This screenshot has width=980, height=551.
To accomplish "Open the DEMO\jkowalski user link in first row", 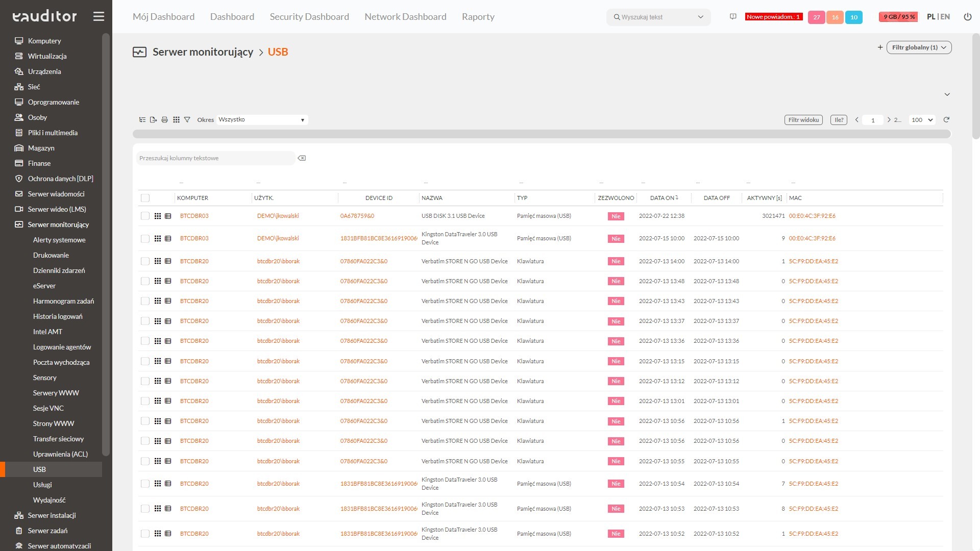I will pos(278,216).
